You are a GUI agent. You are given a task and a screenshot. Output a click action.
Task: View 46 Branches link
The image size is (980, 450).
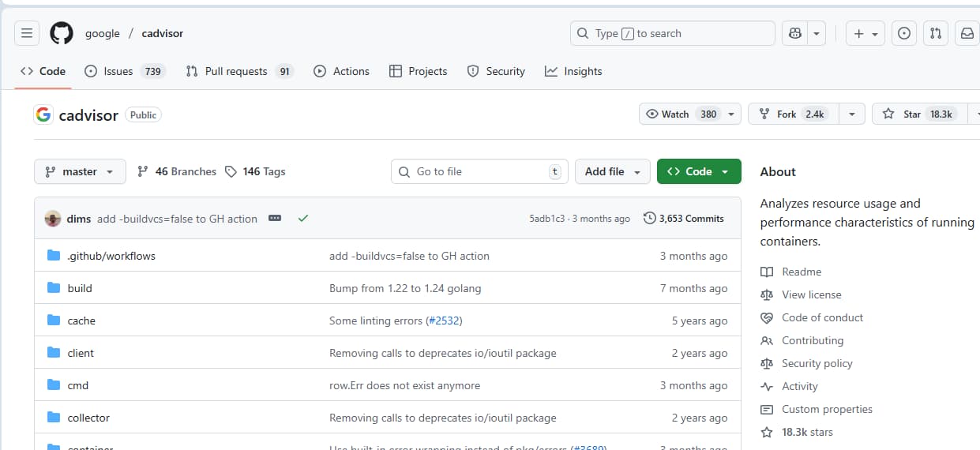[177, 171]
